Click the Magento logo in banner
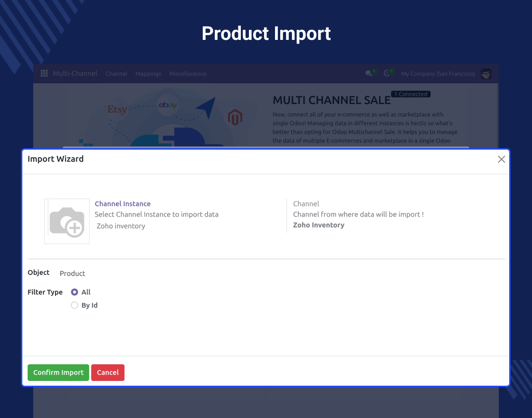The height and width of the screenshot is (418, 532). click(x=235, y=117)
